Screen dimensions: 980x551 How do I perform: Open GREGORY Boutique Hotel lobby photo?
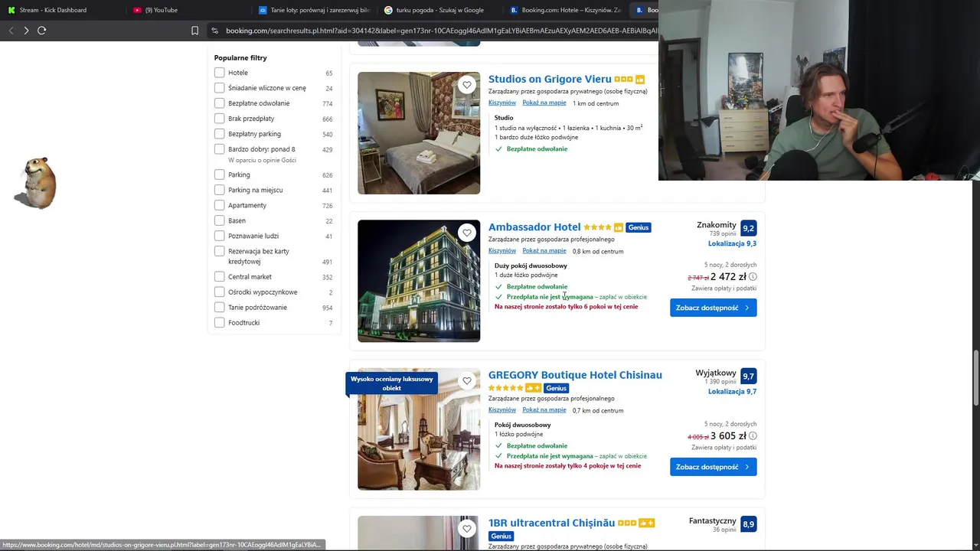click(419, 429)
